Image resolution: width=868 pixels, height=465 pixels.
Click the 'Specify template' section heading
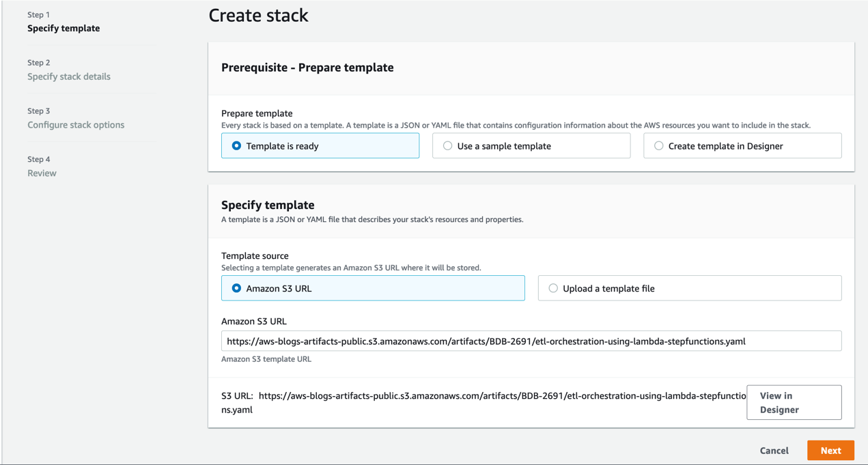click(x=268, y=205)
